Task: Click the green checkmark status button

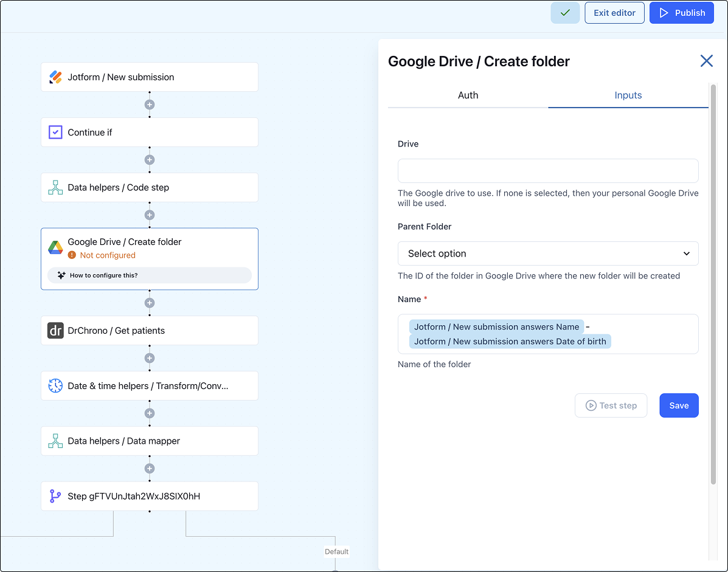Action: click(x=565, y=13)
